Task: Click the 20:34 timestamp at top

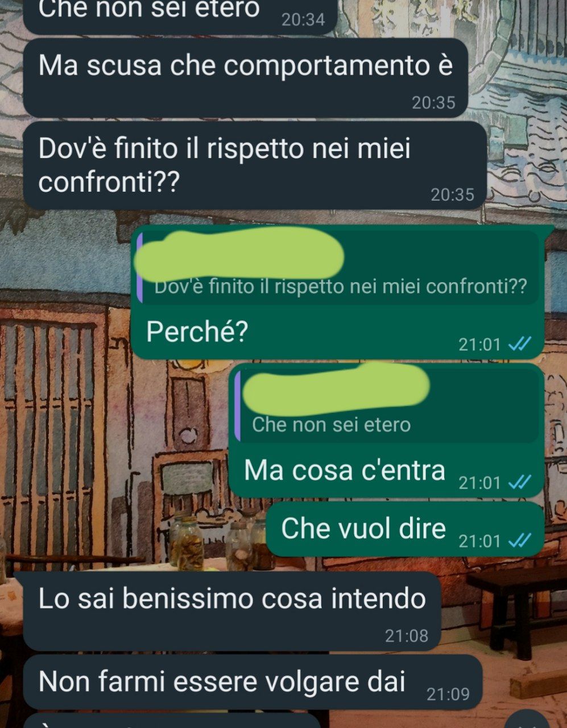Action: (x=303, y=20)
